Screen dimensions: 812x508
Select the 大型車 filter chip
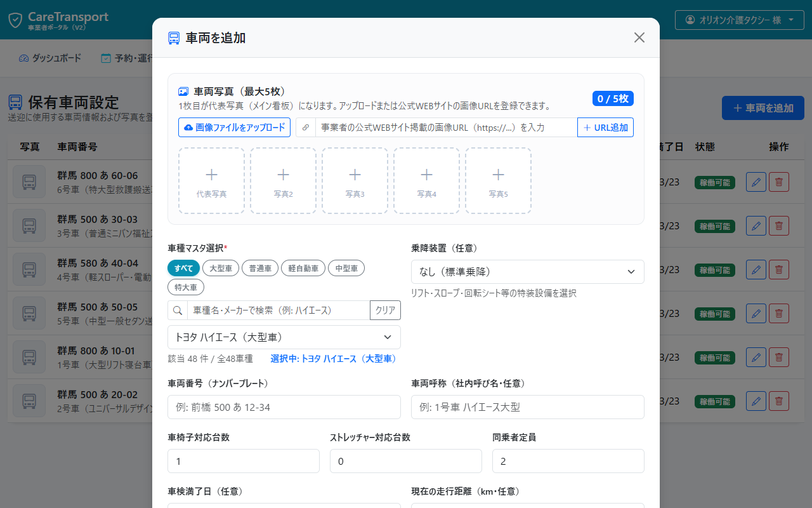tap(221, 269)
